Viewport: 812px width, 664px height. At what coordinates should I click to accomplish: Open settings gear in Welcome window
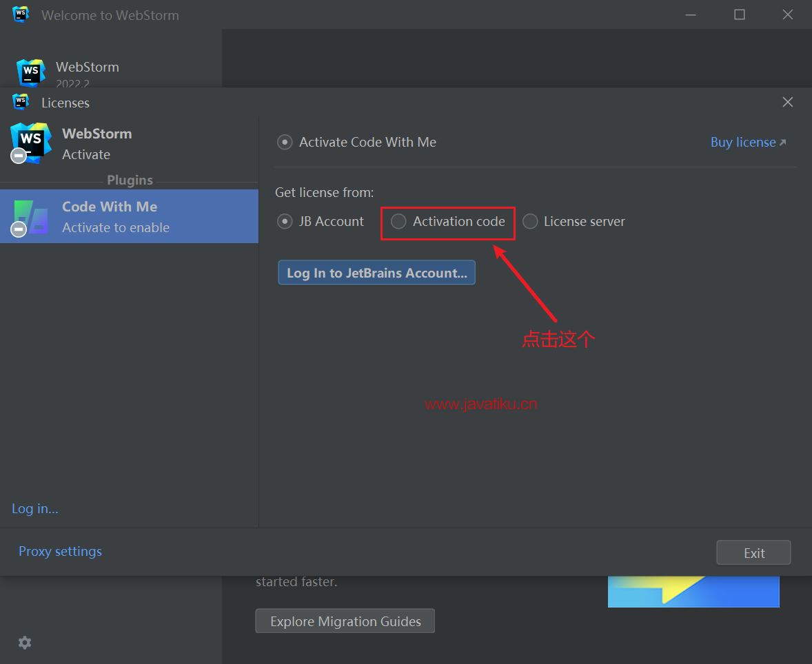pos(25,643)
